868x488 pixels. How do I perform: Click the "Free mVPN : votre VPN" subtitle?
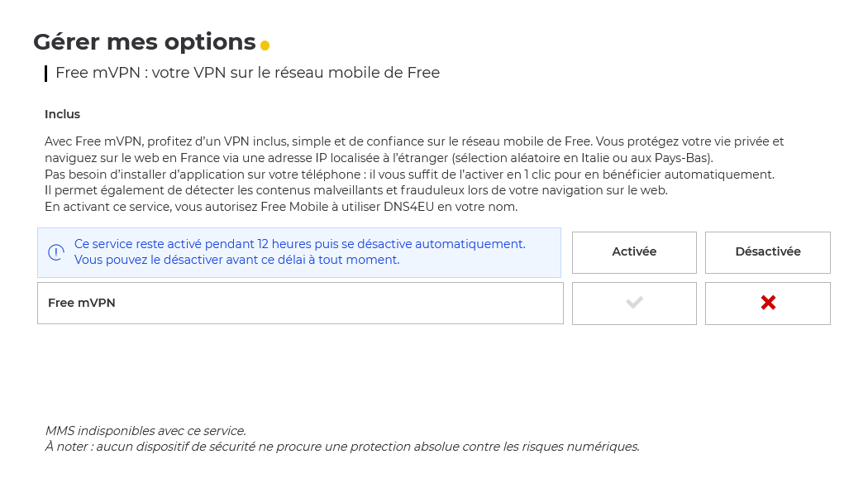247,73
